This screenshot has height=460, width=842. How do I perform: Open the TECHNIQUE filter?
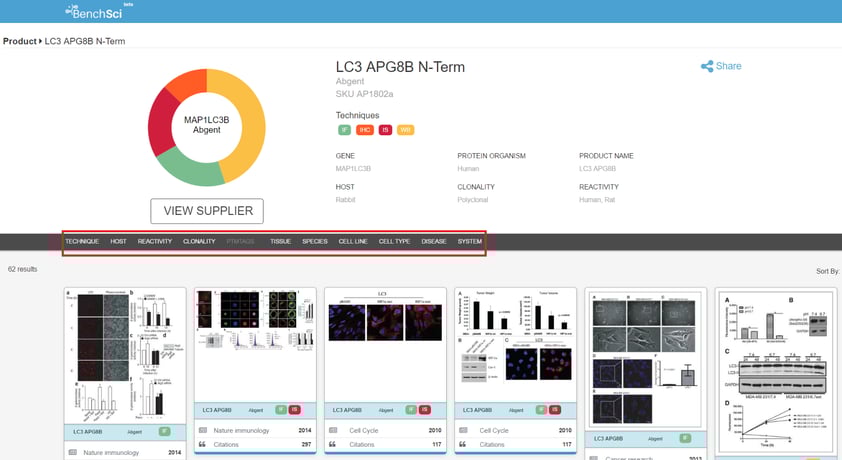point(82,242)
